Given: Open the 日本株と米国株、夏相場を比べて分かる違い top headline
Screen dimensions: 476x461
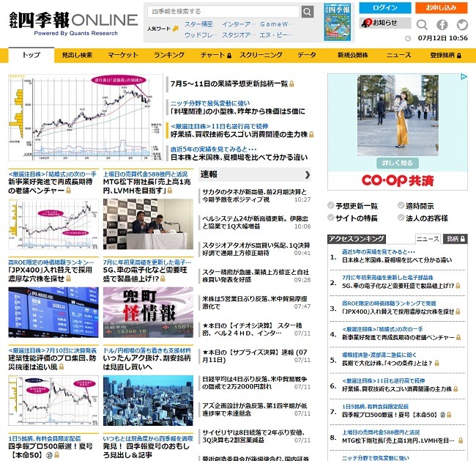Looking at the screenshot, I should [239, 158].
